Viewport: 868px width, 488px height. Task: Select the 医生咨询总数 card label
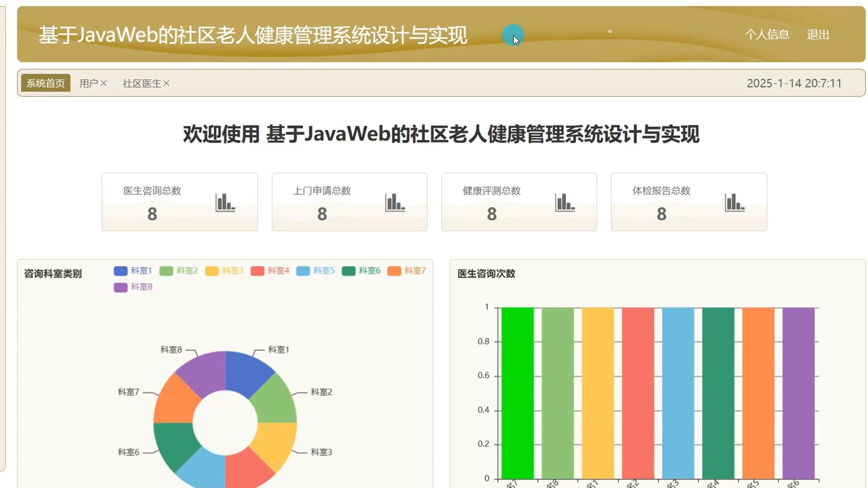tap(152, 191)
